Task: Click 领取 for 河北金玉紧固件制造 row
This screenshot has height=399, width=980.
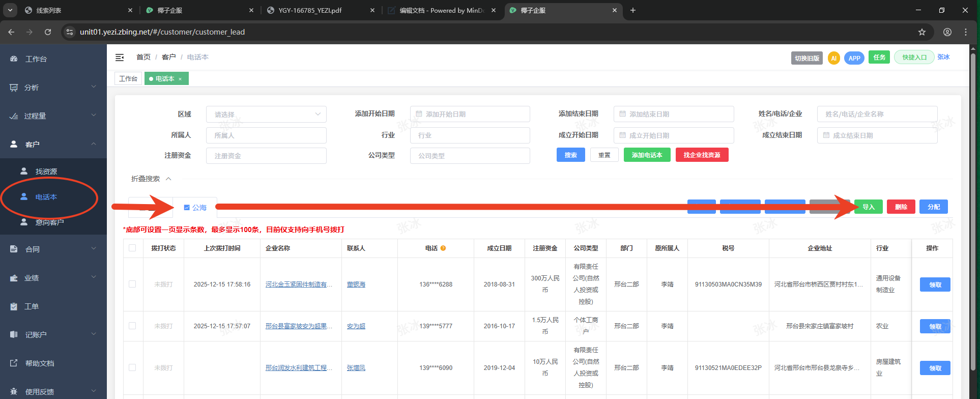Action: point(935,284)
